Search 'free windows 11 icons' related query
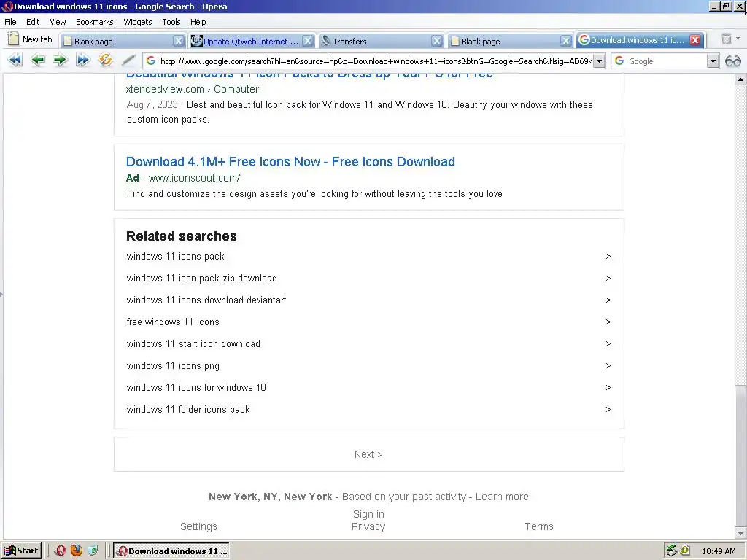This screenshot has height=560, width=747. [173, 322]
